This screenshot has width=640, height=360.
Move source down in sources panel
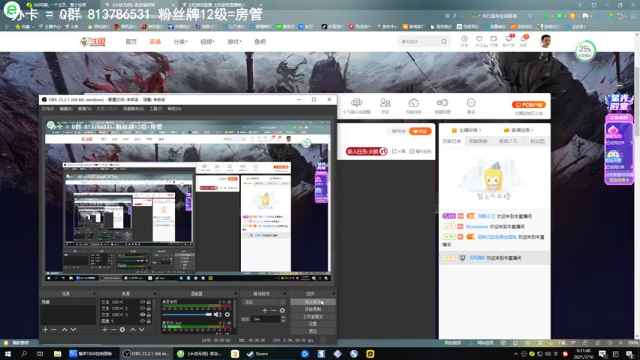pyautogui.click(x=142, y=329)
